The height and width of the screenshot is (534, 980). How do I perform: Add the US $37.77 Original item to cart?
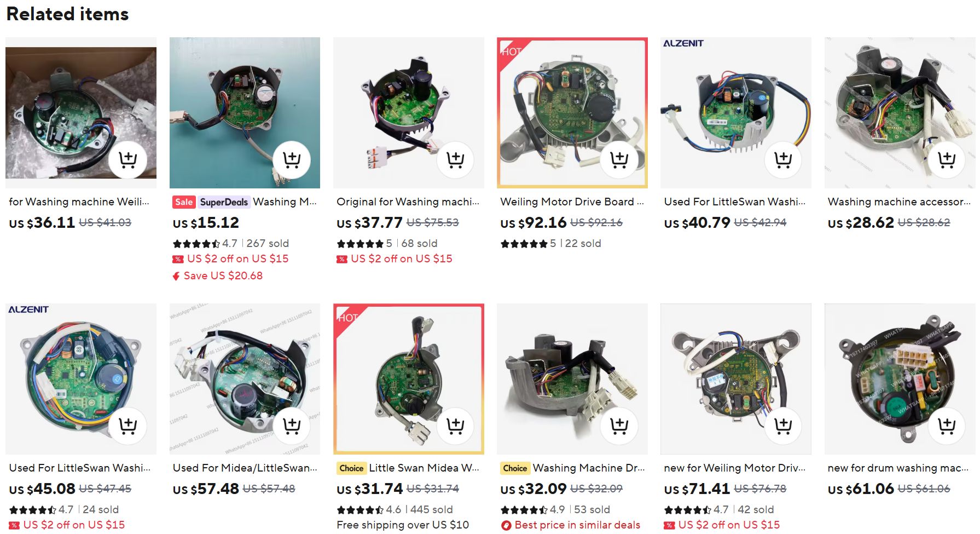(455, 159)
